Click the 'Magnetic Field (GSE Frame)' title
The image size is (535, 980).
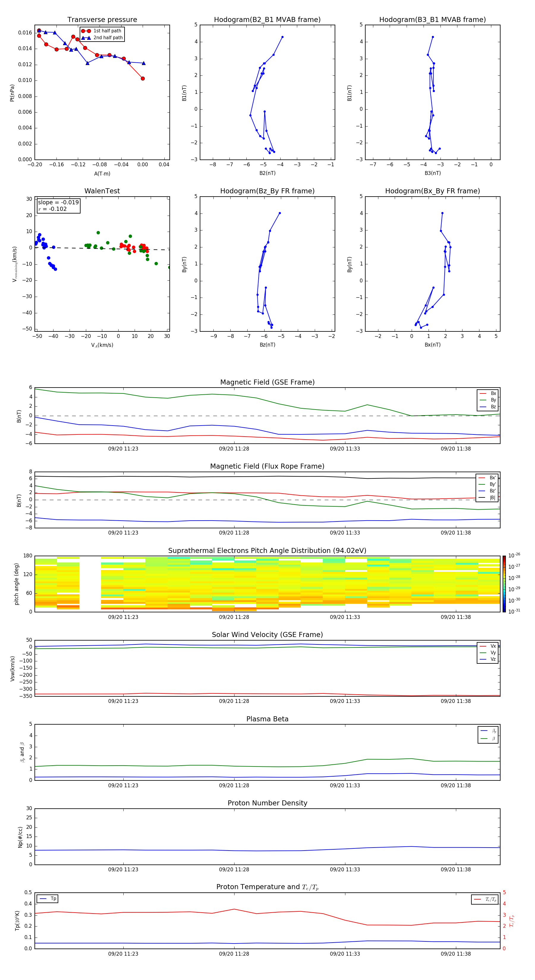click(267, 382)
